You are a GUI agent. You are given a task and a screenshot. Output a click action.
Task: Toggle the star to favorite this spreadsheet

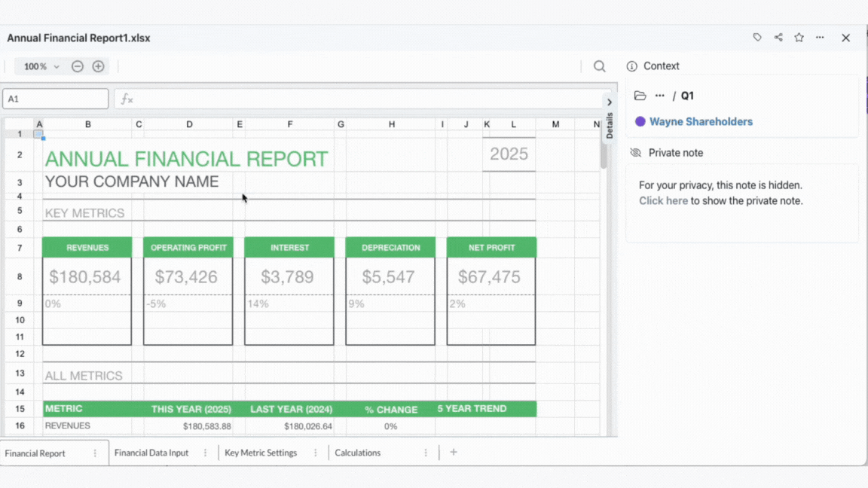point(799,37)
